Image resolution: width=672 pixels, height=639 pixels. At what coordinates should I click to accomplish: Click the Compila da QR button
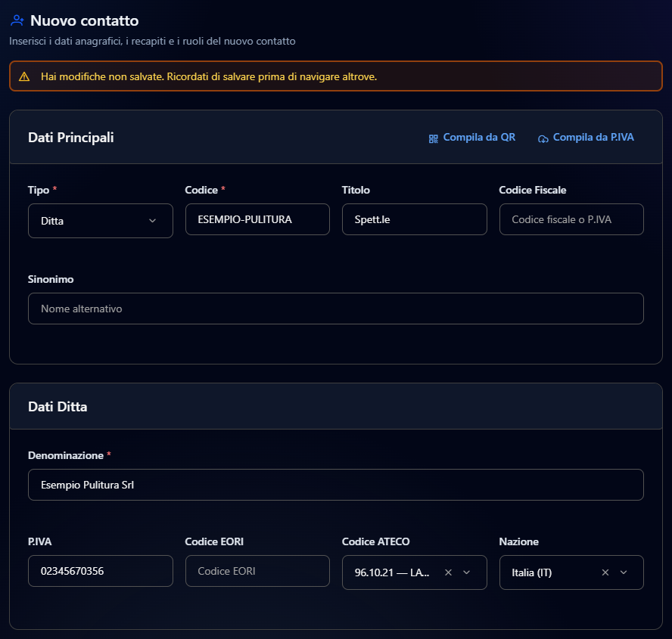tap(472, 138)
